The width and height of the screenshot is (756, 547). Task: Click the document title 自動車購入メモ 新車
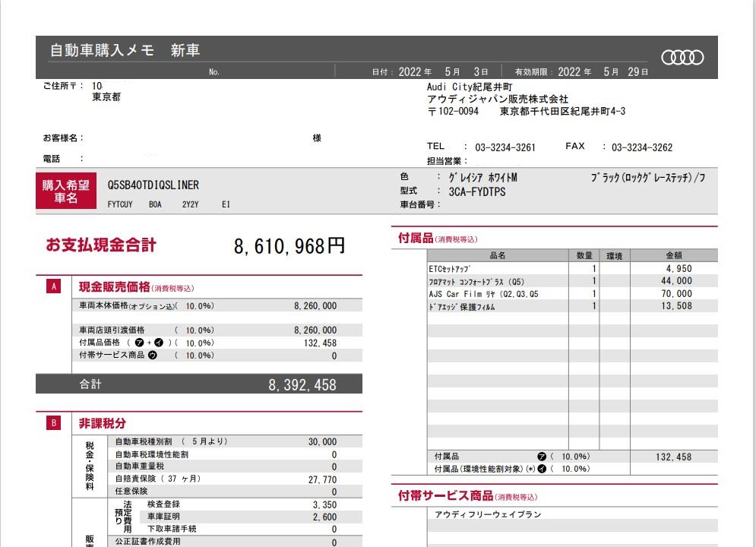[125, 50]
